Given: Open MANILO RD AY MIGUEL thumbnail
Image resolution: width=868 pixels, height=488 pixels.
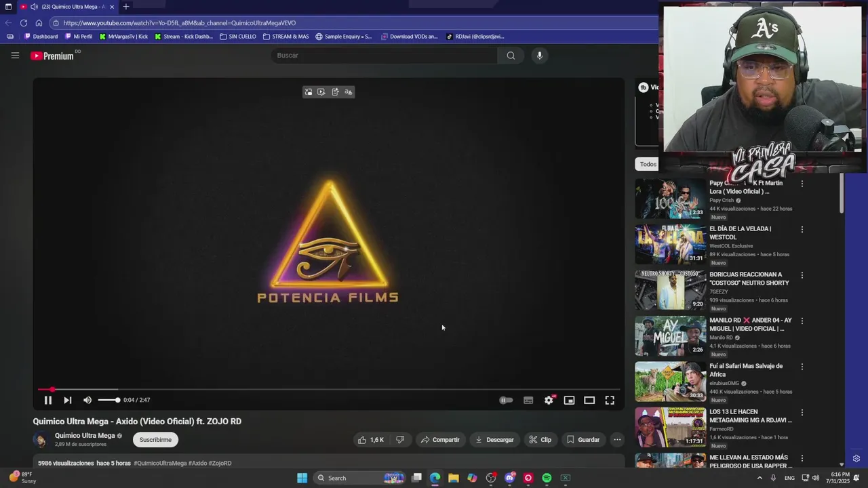Looking at the screenshot, I should pos(670,335).
